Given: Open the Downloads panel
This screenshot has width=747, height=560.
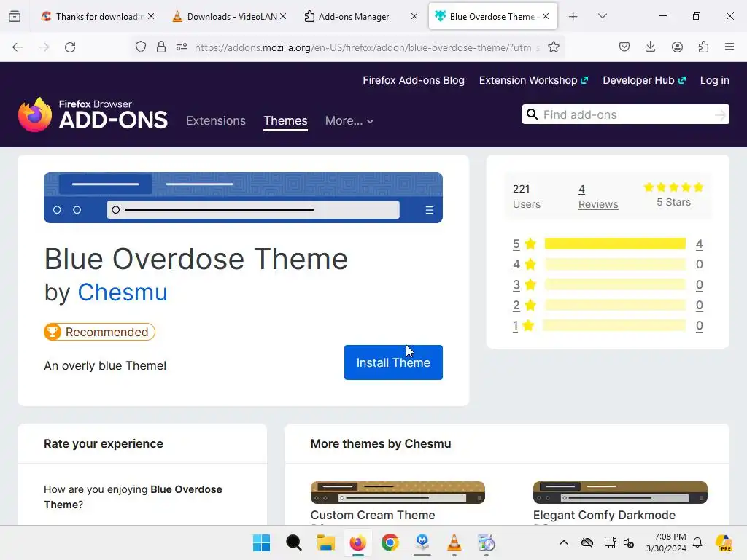Looking at the screenshot, I should pos(650,47).
